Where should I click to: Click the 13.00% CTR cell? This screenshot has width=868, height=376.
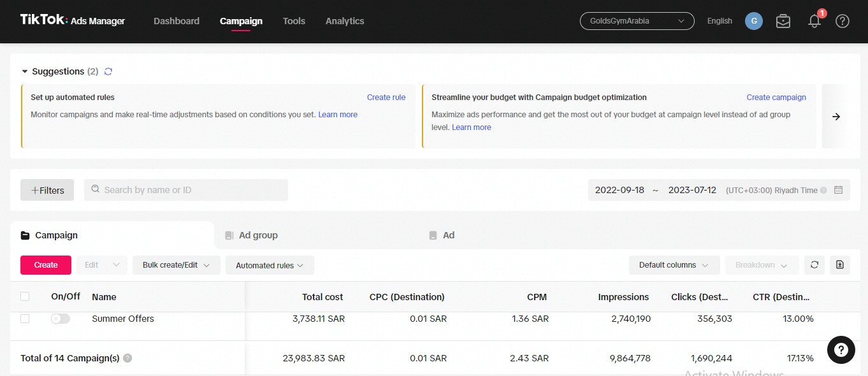pos(799,319)
